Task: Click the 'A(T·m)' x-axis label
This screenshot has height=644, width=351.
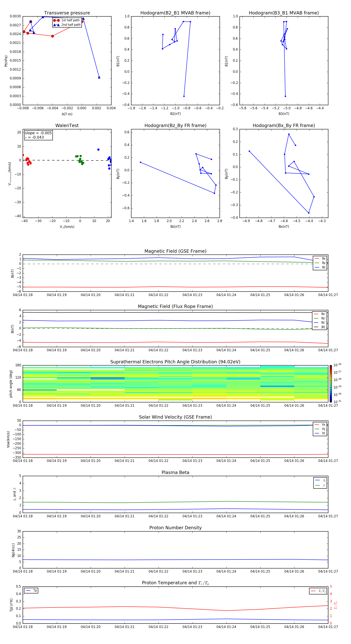Action: [67, 114]
